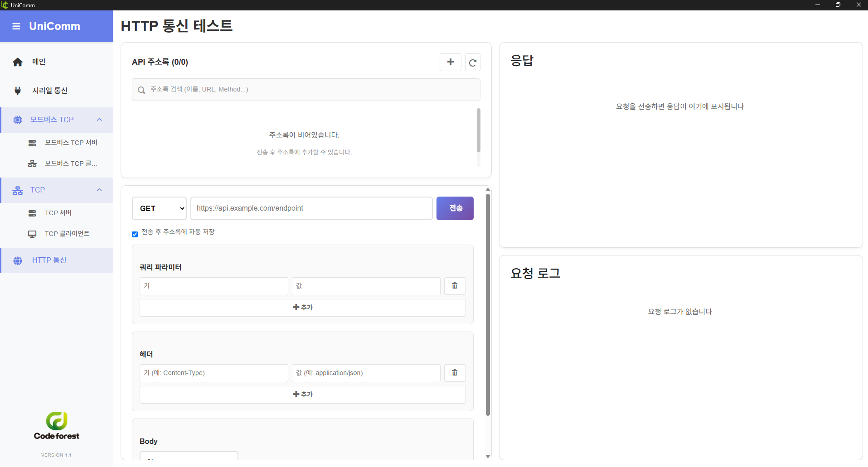The image size is (868, 467).
Task: Minimize the UniComm window
Action: [x=818, y=5]
